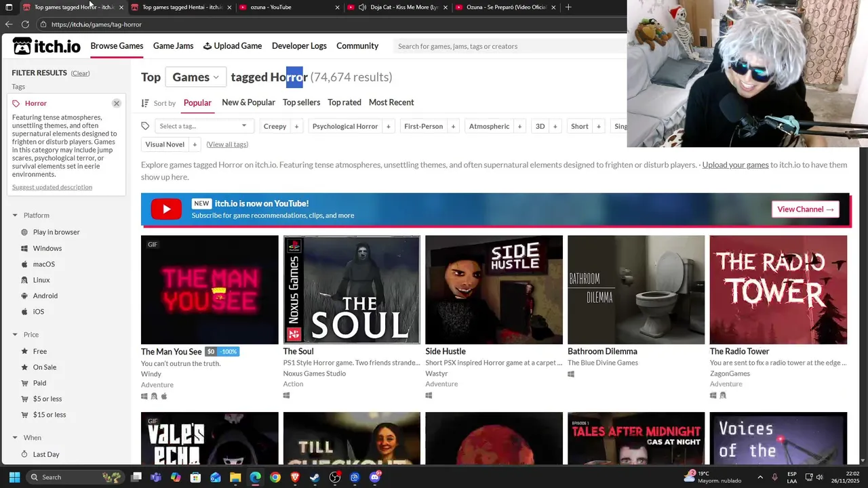The height and width of the screenshot is (488, 868).
Task: Open Browse Games menu
Action: click(117, 46)
